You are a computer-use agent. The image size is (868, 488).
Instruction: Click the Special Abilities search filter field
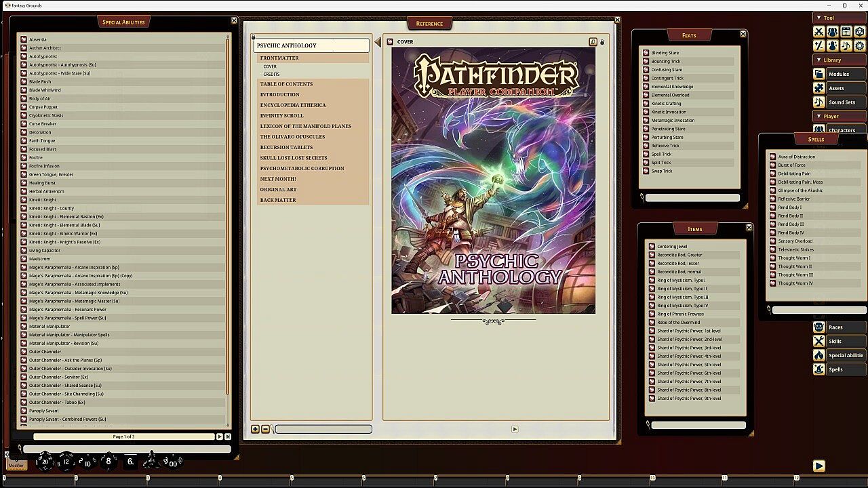tap(127, 449)
